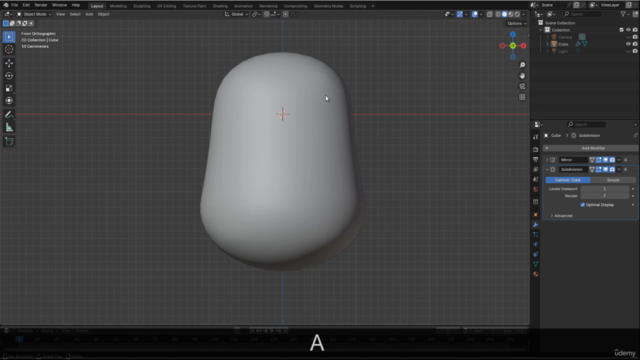640x360 pixels.
Task: Select the Measure tool
Action: [9, 128]
